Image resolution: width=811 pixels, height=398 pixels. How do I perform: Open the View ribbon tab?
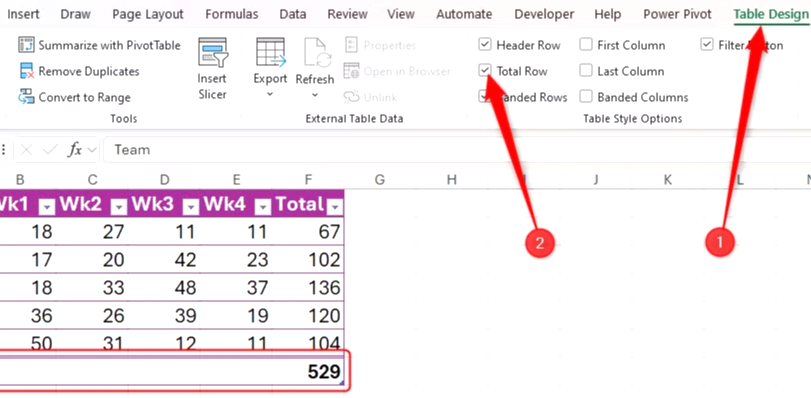401,14
